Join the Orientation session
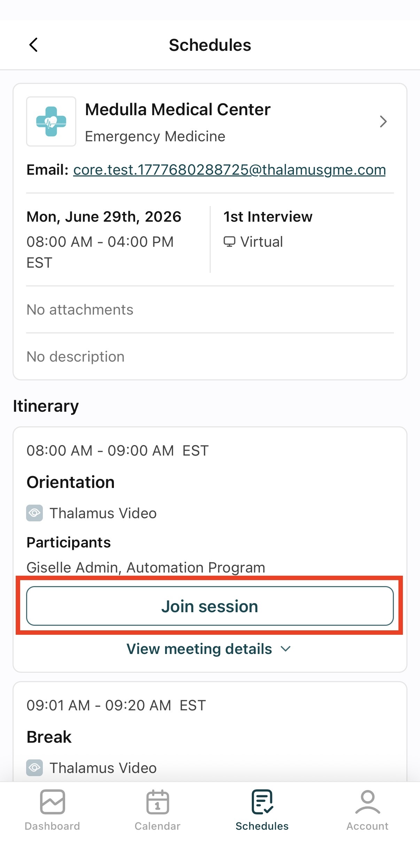Image resolution: width=420 pixels, height=868 pixels. tap(210, 606)
